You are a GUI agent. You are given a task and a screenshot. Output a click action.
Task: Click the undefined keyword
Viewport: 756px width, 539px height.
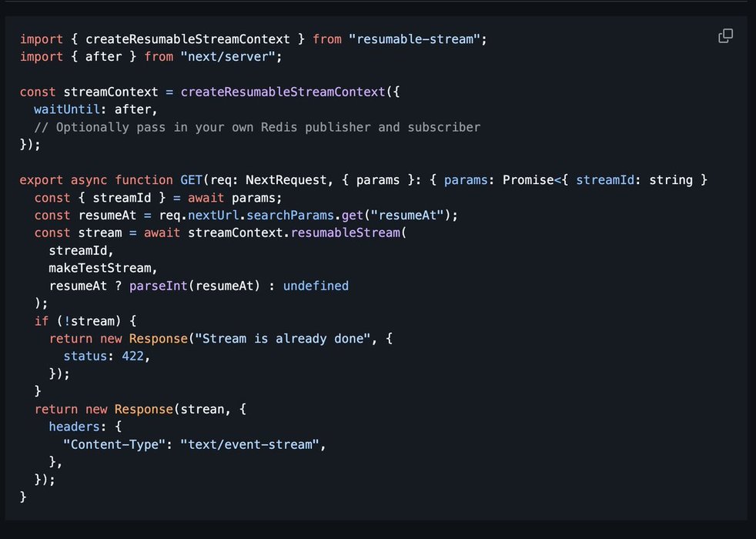click(316, 286)
